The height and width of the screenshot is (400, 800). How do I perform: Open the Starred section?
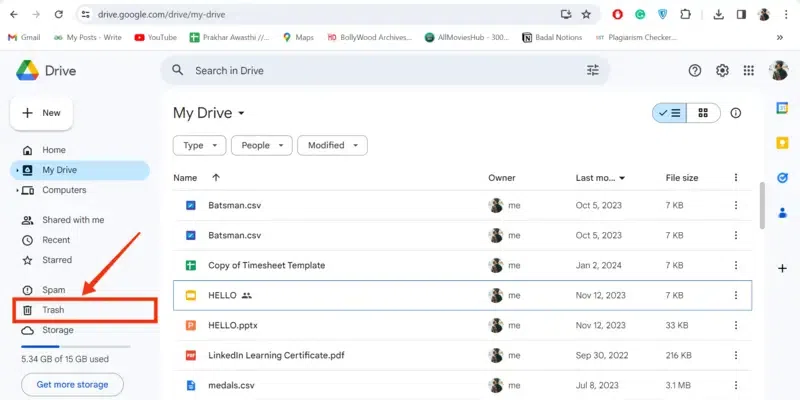point(57,260)
